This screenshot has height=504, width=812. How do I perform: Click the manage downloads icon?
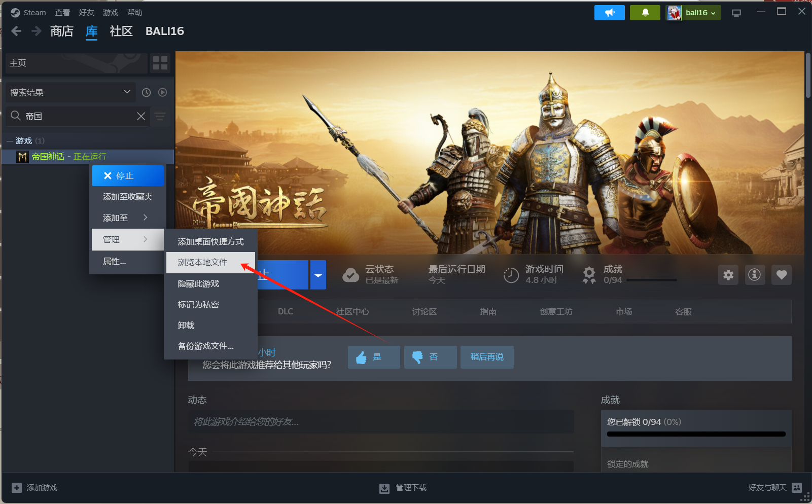point(384,488)
